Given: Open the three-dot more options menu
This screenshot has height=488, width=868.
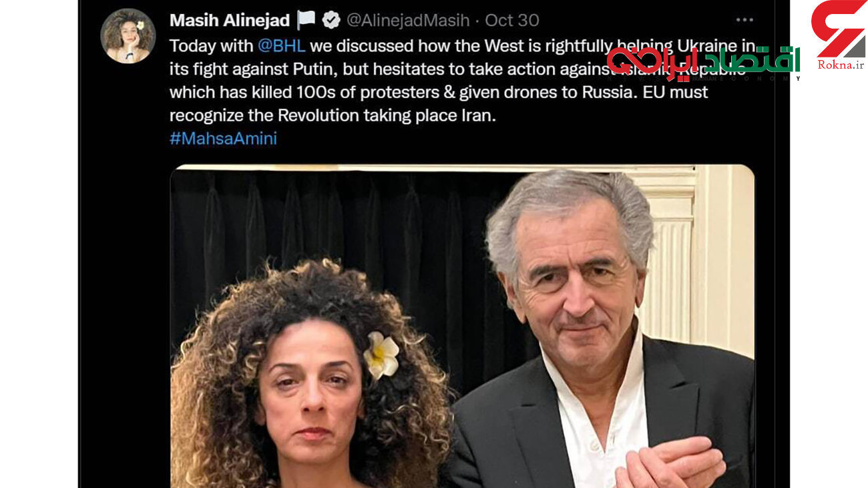Looking at the screenshot, I should 744,20.
